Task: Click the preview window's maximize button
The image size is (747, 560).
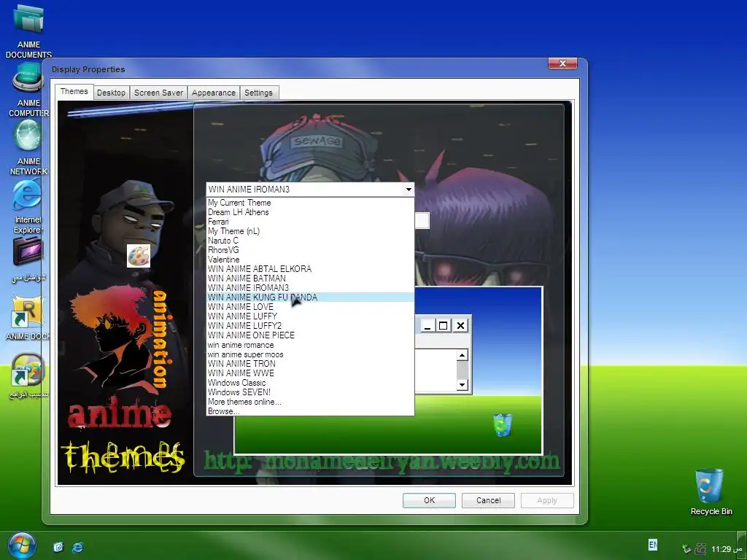Action: tap(443, 326)
